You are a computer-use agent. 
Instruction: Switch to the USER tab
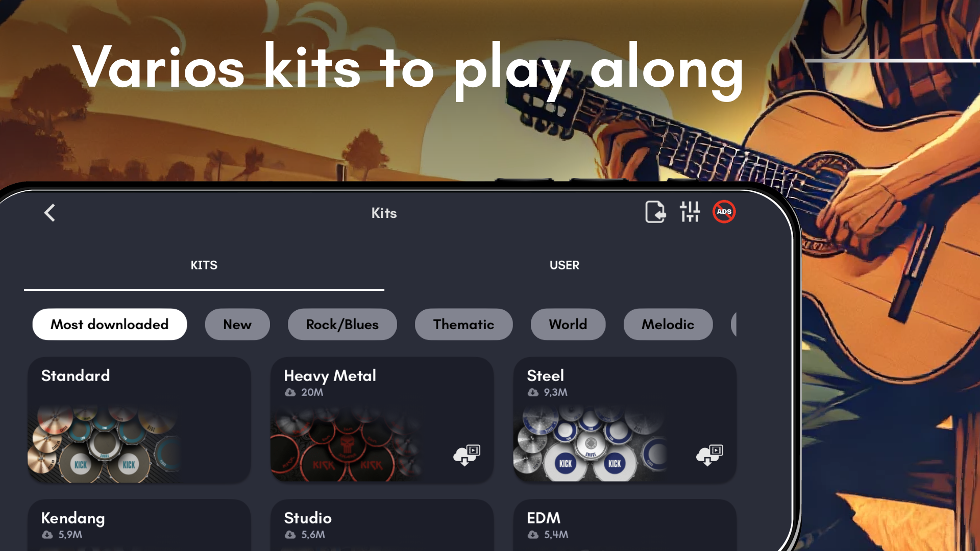[565, 265]
